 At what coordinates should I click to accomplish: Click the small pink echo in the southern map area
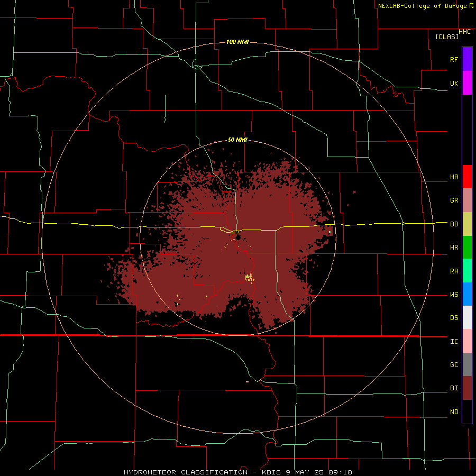(x=247, y=381)
